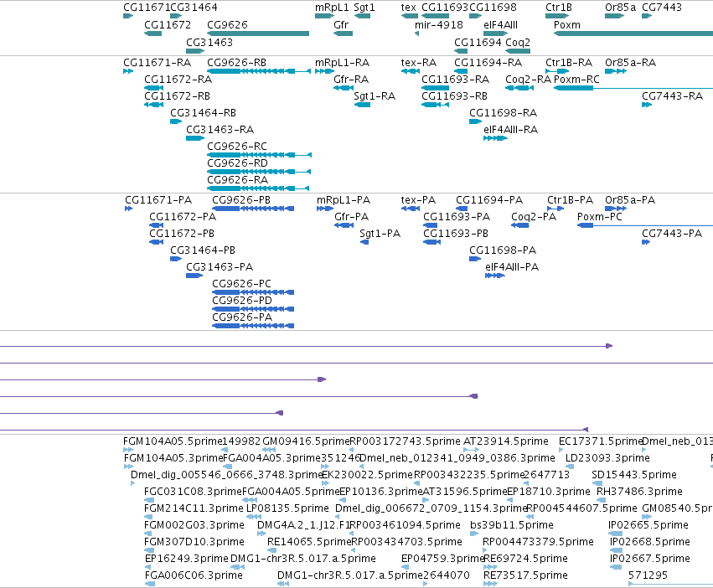Click the RE69724.5prime cDNA label

point(525,559)
